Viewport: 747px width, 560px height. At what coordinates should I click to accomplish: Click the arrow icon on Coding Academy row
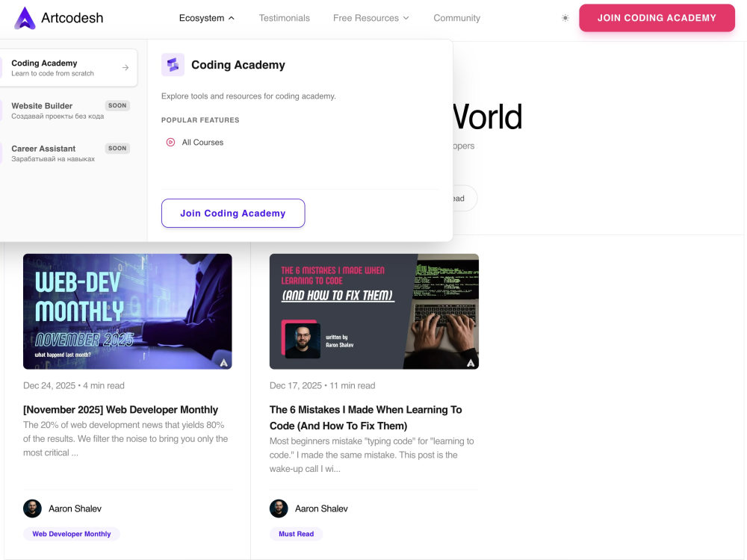coord(125,68)
